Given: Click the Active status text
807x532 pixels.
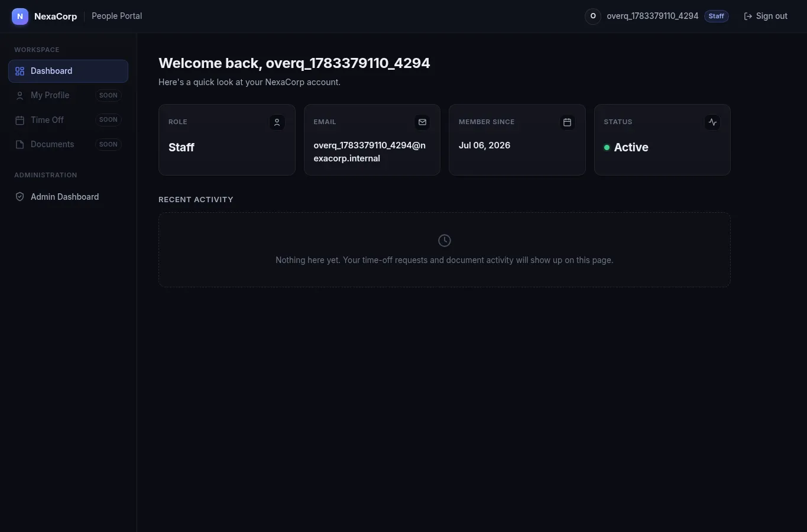Looking at the screenshot, I should 631,147.
